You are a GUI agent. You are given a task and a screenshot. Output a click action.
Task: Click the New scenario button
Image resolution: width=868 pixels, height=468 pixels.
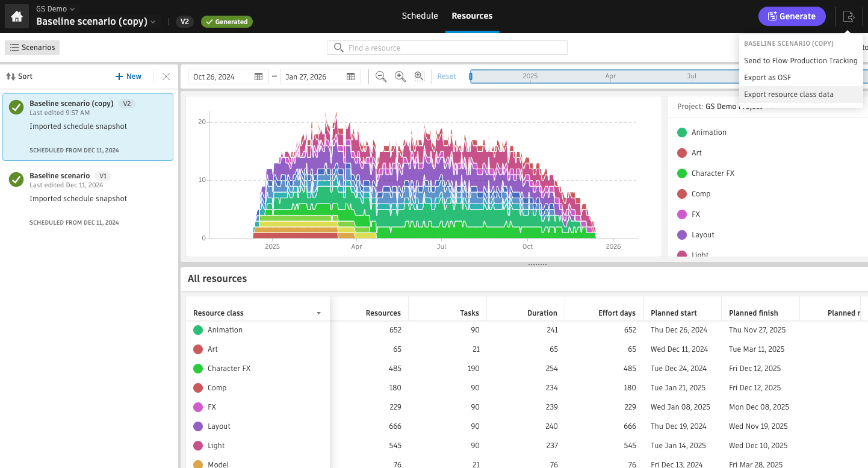point(128,76)
